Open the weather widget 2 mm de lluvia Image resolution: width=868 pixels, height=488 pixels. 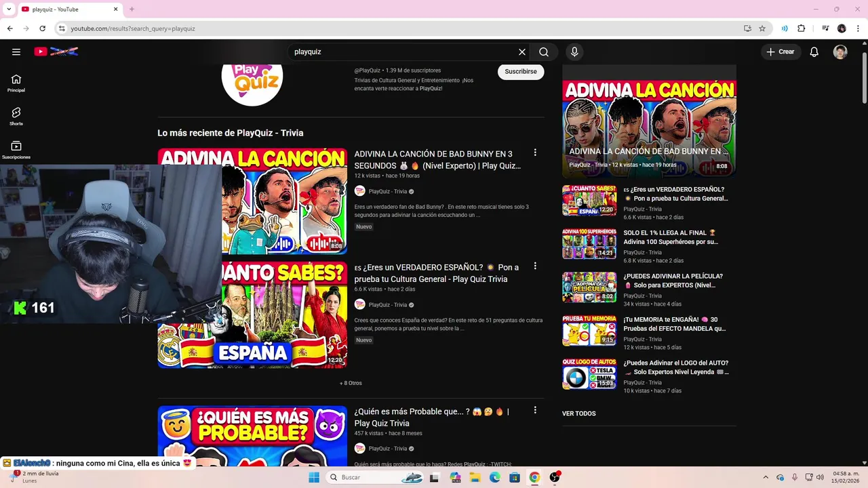(35, 477)
